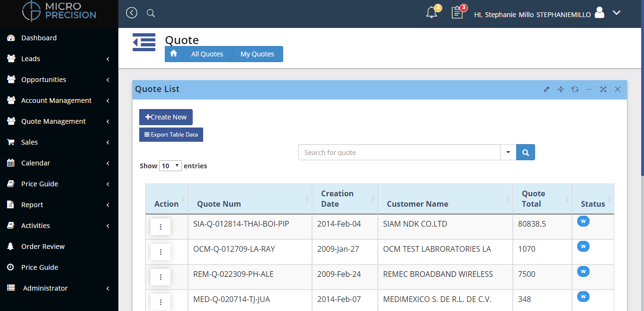Open the Dashboard menu item

point(39,37)
